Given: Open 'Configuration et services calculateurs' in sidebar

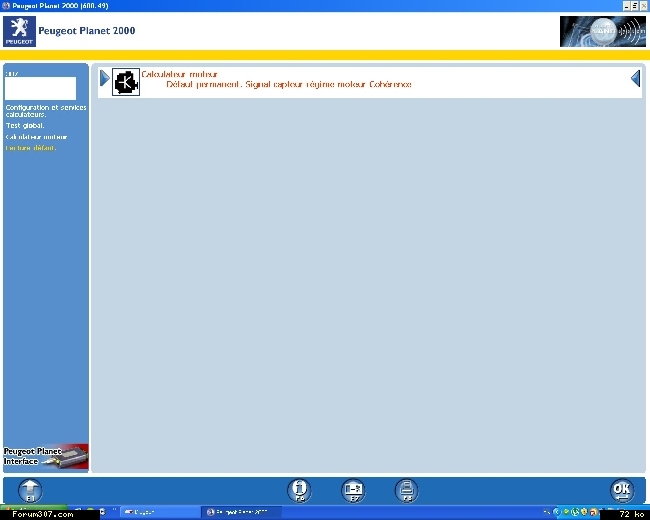Looking at the screenshot, I should [x=46, y=111].
